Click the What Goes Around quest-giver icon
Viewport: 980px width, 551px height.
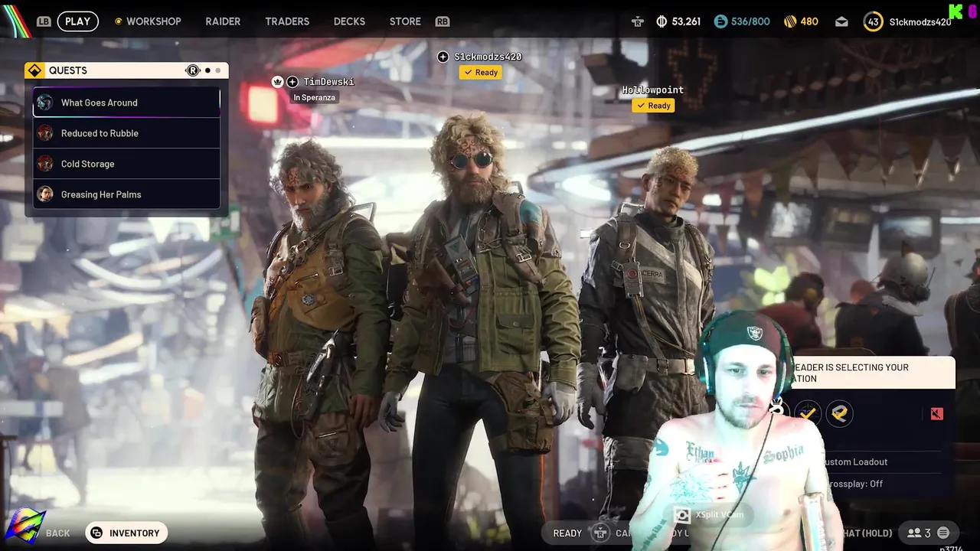(45, 103)
